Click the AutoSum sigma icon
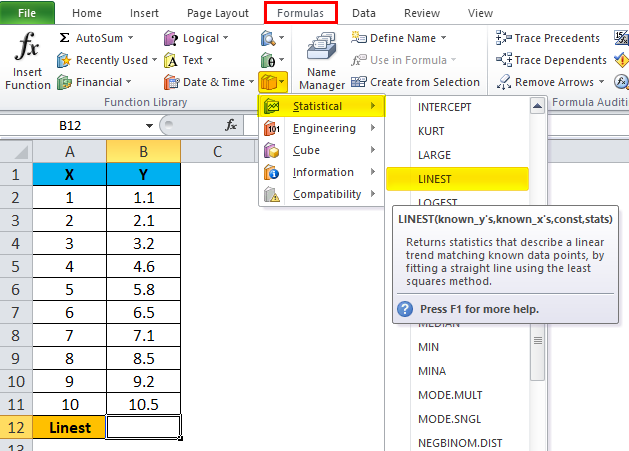Viewport: 629px width, 451px height. 64,38
